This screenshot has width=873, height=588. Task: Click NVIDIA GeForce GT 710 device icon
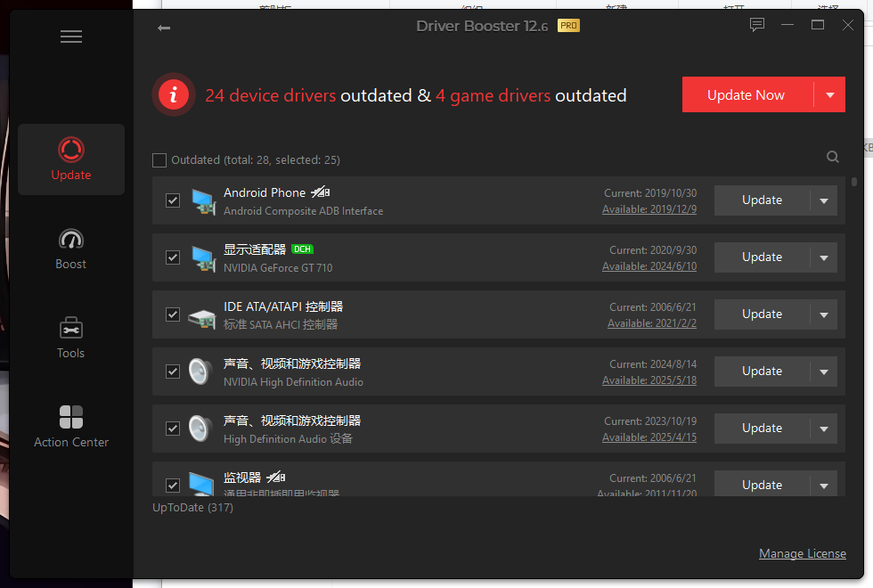tap(203, 257)
